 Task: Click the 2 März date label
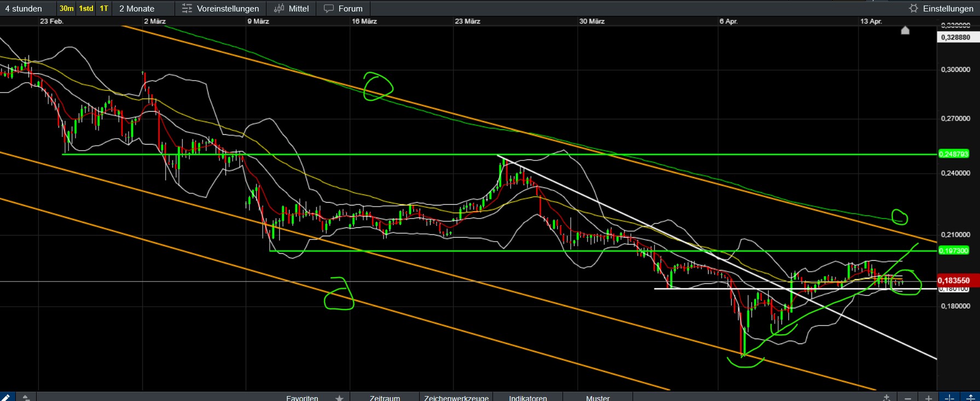point(155,21)
